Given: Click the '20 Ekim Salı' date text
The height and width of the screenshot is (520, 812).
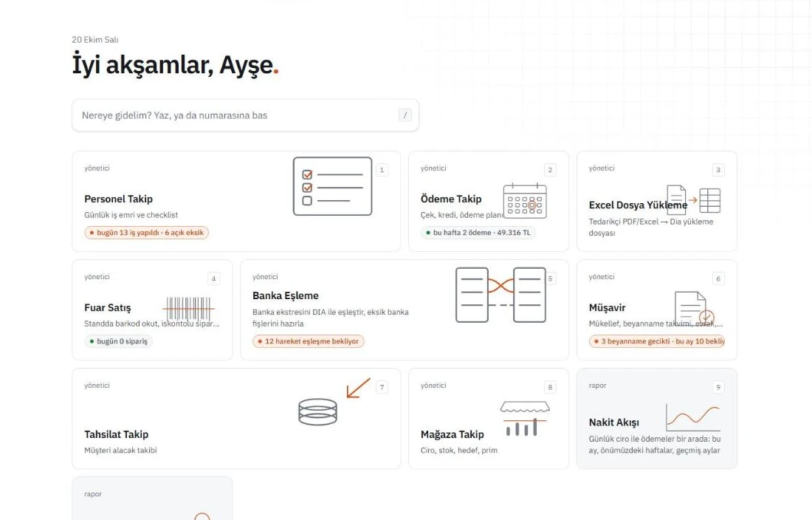Looking at the screenshot, I should [95, 40].
